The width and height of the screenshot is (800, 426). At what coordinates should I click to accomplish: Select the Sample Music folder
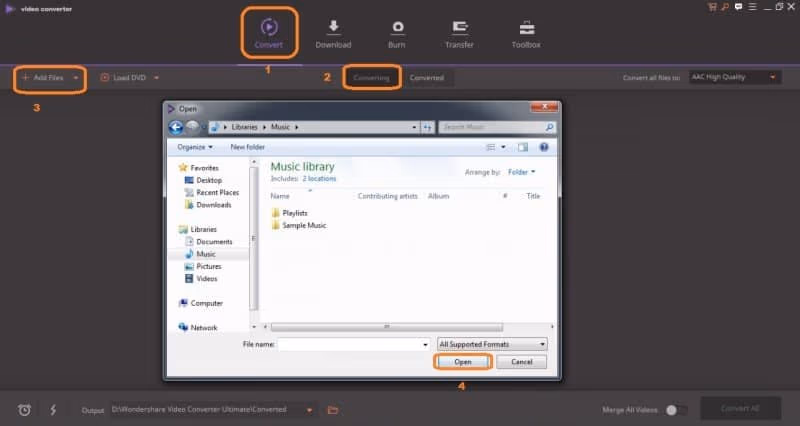(303, 225)
